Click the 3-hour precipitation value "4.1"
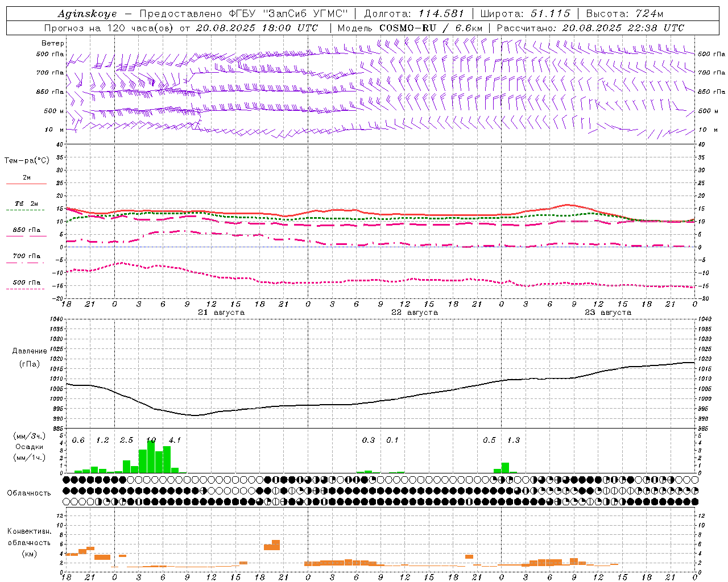728x582 pixels. pyautogui.click(x=175, y=440)
